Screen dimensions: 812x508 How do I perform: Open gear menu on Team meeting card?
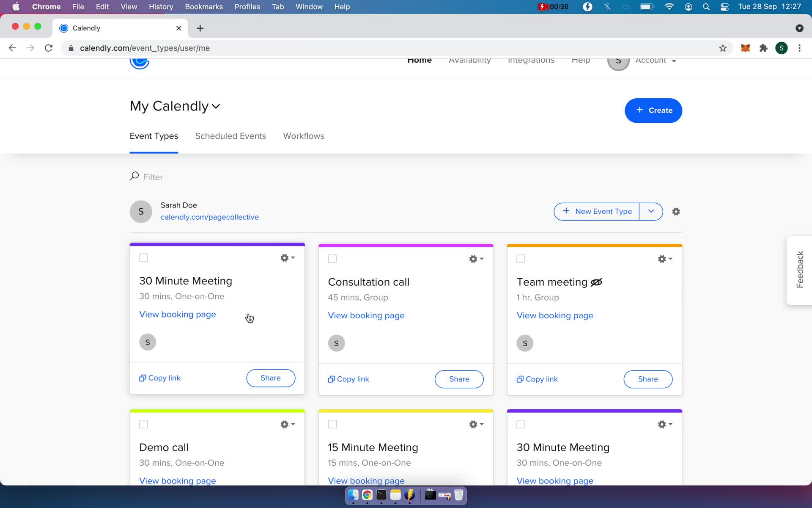(x=665, y=259)
